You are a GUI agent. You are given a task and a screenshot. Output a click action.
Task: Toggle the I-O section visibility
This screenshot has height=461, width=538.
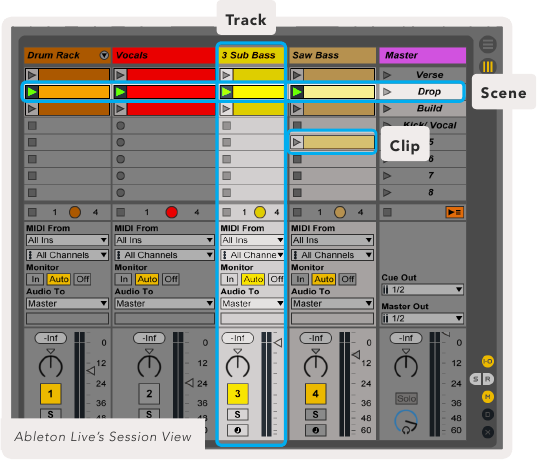coord(488,361)
